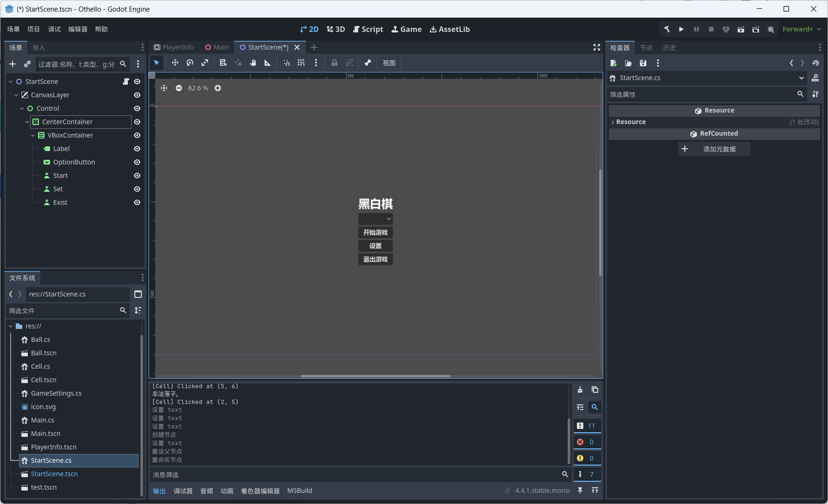Switch to the PlayerInfo scene tab
Screen dimensions: 828x504
[x=174, y=47]
